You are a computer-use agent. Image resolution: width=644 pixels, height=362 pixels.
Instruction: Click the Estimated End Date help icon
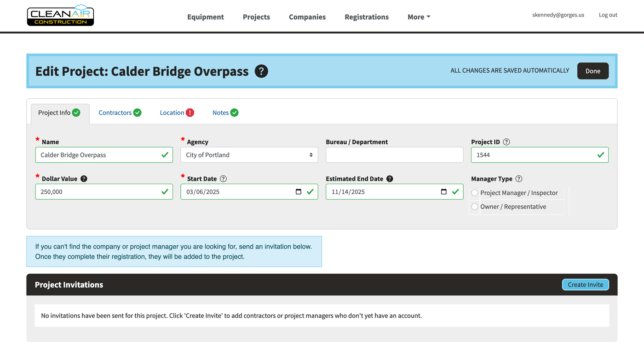[x=390, y=179]
